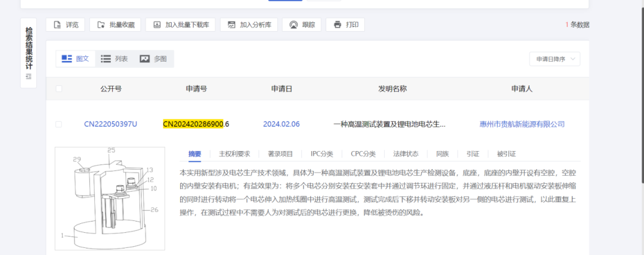
Task: Click the 加入分析库 chart icon
Action: (x=231, y=24)
